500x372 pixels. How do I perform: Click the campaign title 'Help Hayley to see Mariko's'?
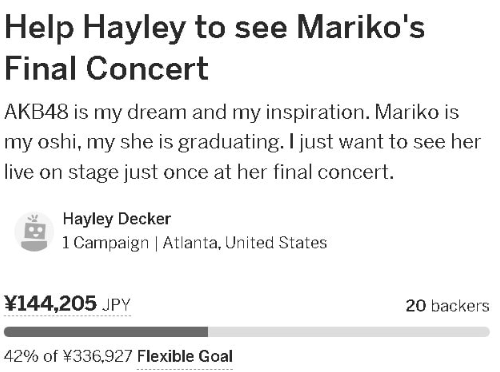coord(215,28)
